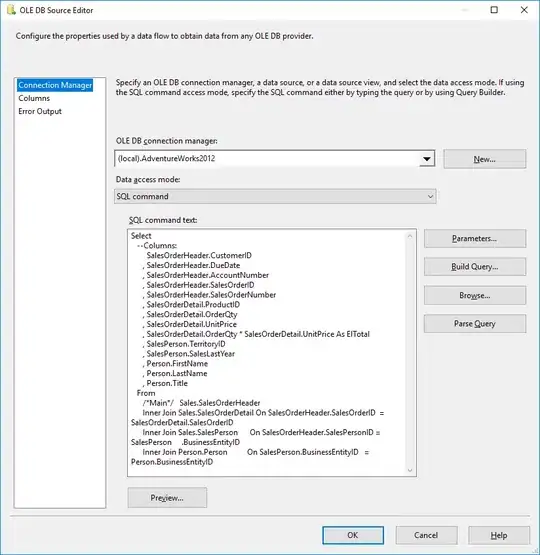540x555 pixels.
Task: Click the standalone 'SalesOrderDetail.UnitPrice' line
Action: pos(190,325)
